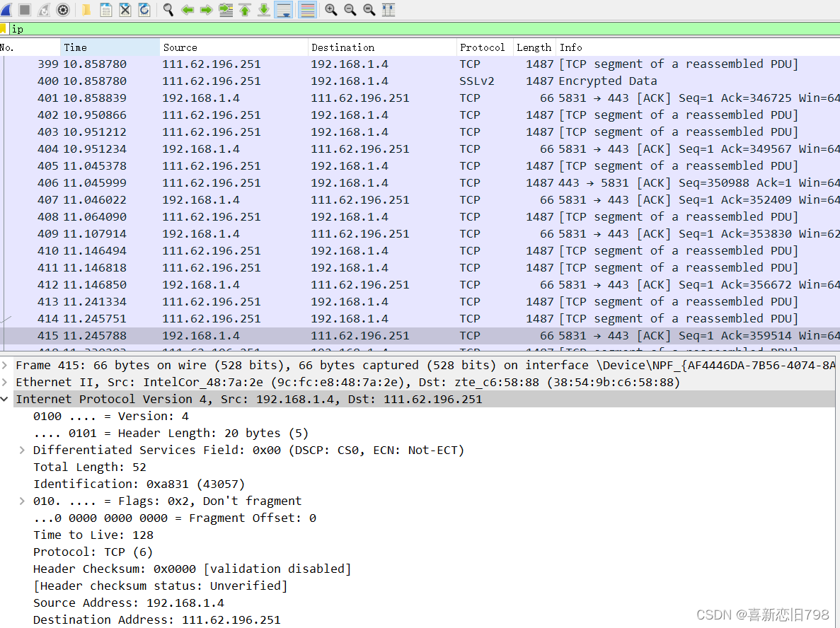Stop the running capture
Image resolution: width=840 pixels, height=628 pixels.
point(25,10)
